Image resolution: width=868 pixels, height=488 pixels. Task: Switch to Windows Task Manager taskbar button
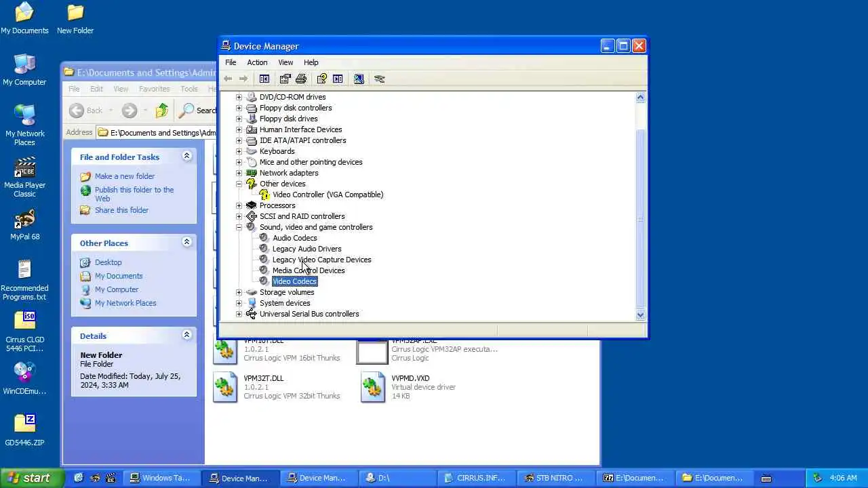tap(161, 478)
